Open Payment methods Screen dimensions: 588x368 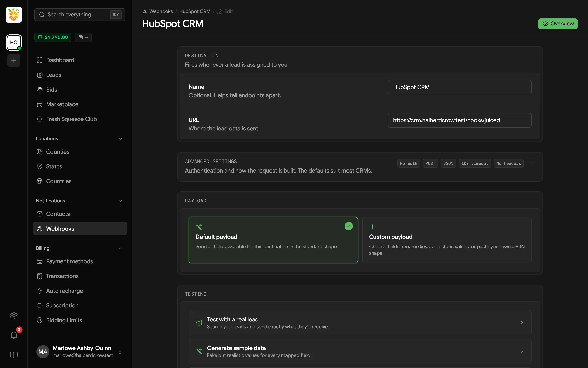[80, 261]
